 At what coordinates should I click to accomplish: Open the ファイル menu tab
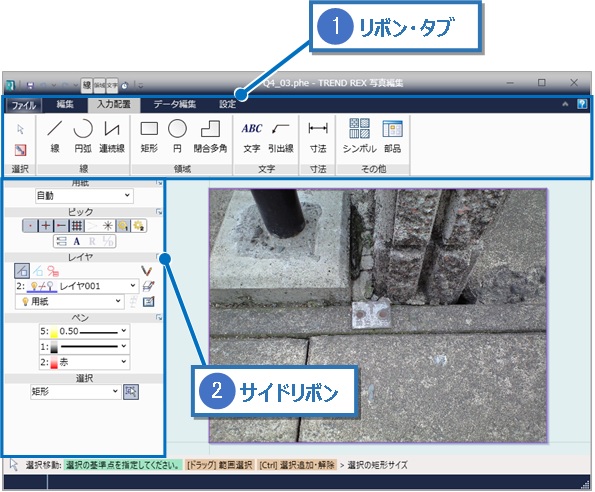pos(24,105)
